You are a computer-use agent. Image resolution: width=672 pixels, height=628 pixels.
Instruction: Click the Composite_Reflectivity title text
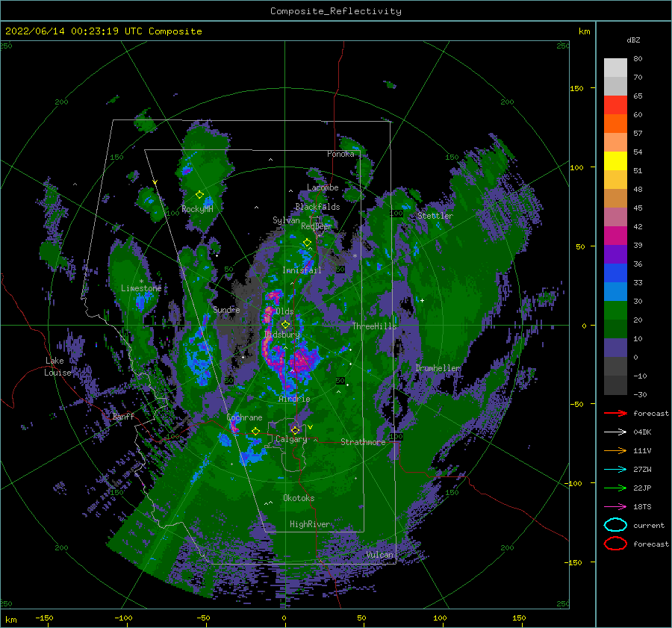pos(335,11)
